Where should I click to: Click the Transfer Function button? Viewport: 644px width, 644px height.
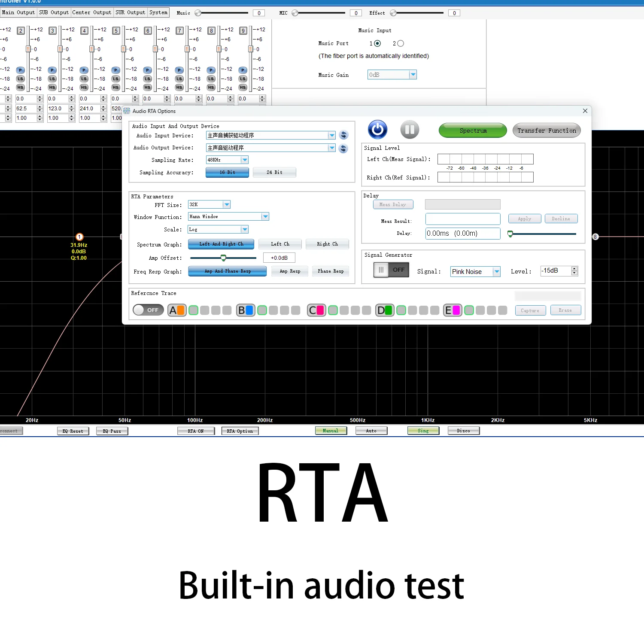(547, 131)
